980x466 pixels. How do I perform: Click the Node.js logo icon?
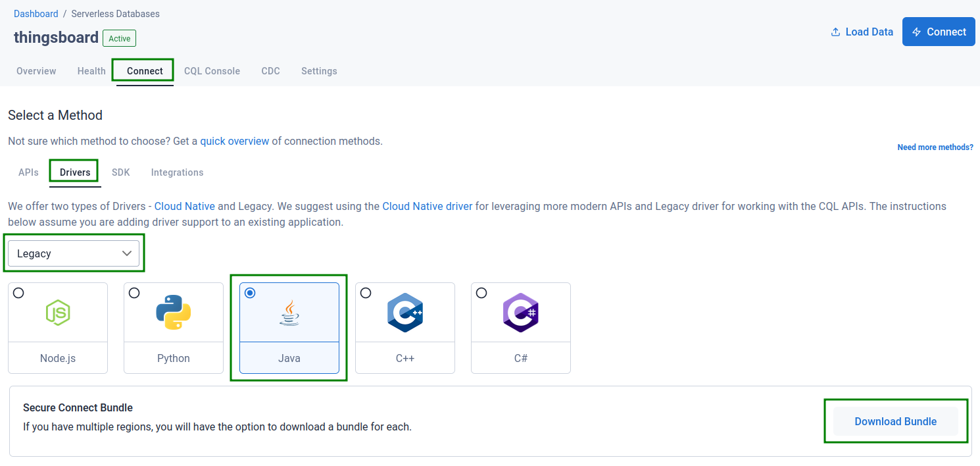click(x=58, y=313)
